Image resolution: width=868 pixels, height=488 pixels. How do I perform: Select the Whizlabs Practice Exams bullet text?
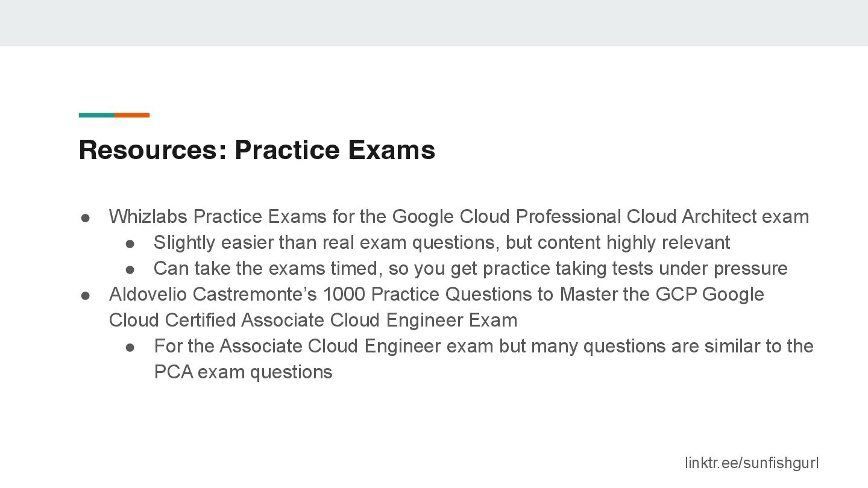pyautogui.click(x=459, y=216)
